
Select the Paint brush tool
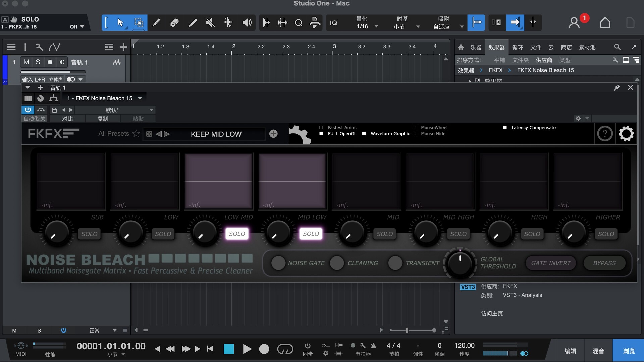pyautogui.click(x=192, y=23)
